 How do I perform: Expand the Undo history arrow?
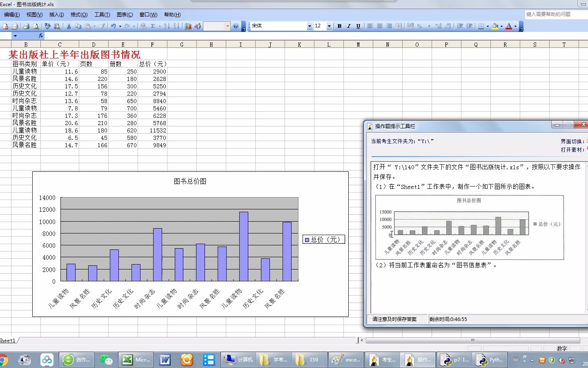click(x=120, y=26)
